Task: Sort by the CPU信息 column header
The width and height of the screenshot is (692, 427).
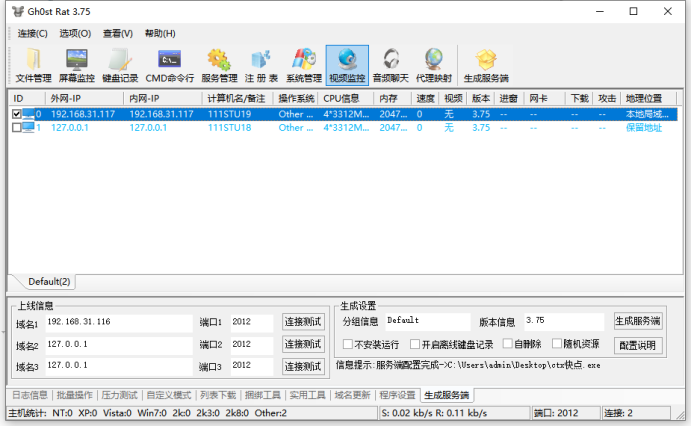Action: pos(346,98)
